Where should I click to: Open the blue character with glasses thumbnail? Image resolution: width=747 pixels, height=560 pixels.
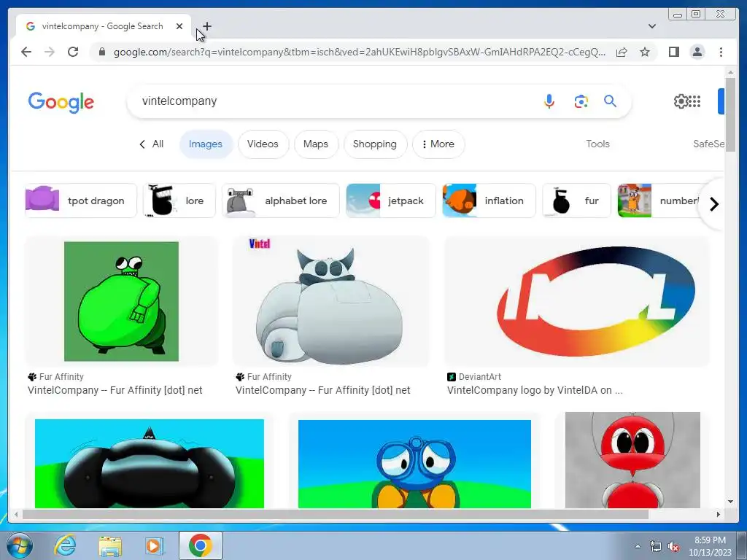click(x=414, y=464)
